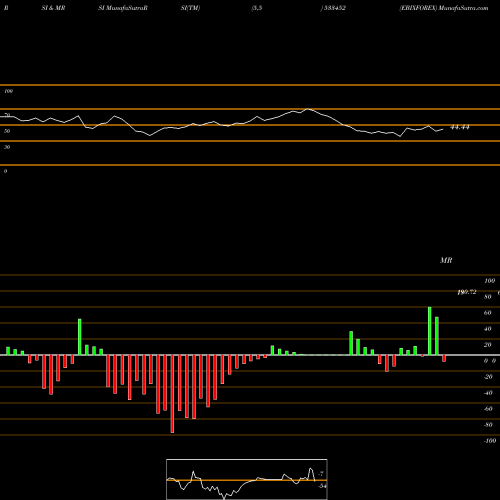
Task: Click the "SI MunafaSutraR" header label
Action: point(123,8)
